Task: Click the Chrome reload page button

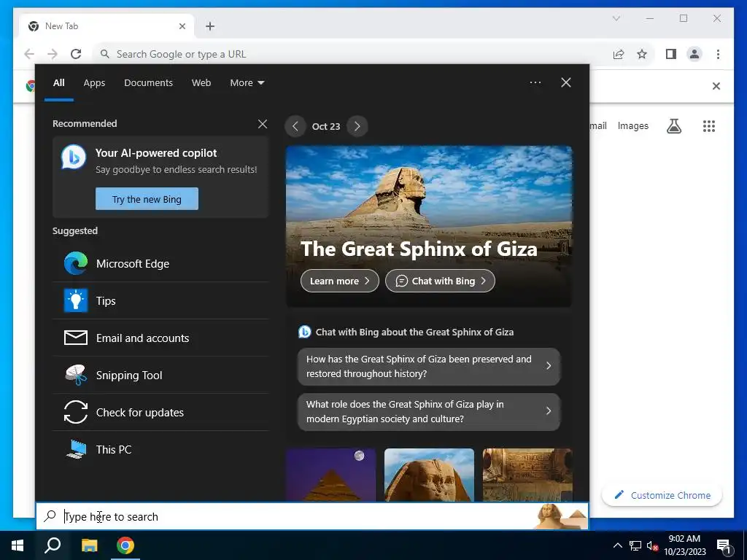Action: coord(76,54)
